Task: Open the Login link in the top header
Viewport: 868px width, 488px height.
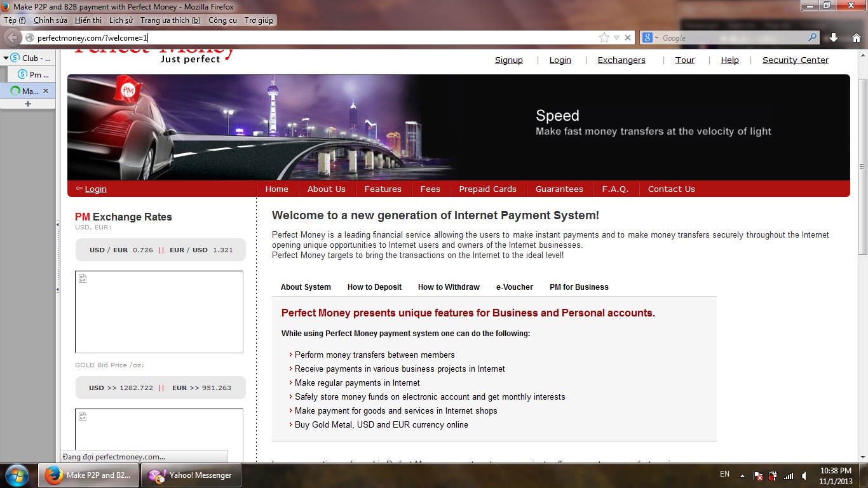Action: coord(560,60)
